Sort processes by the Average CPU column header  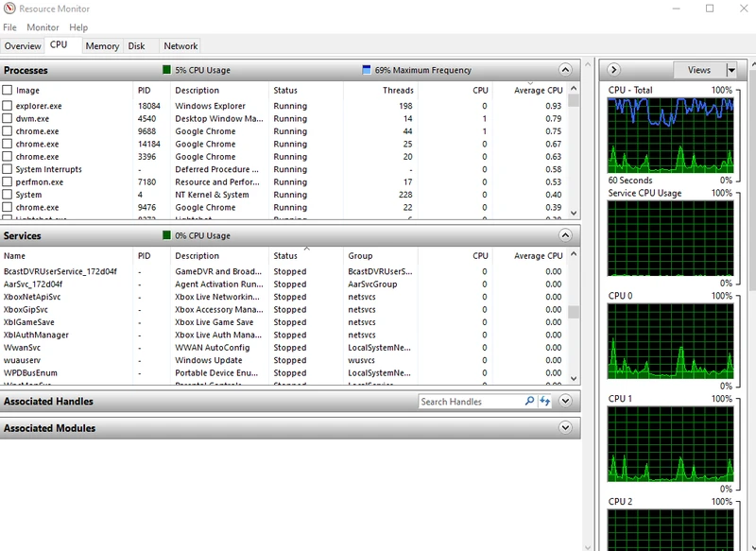(x=538, y=90)
